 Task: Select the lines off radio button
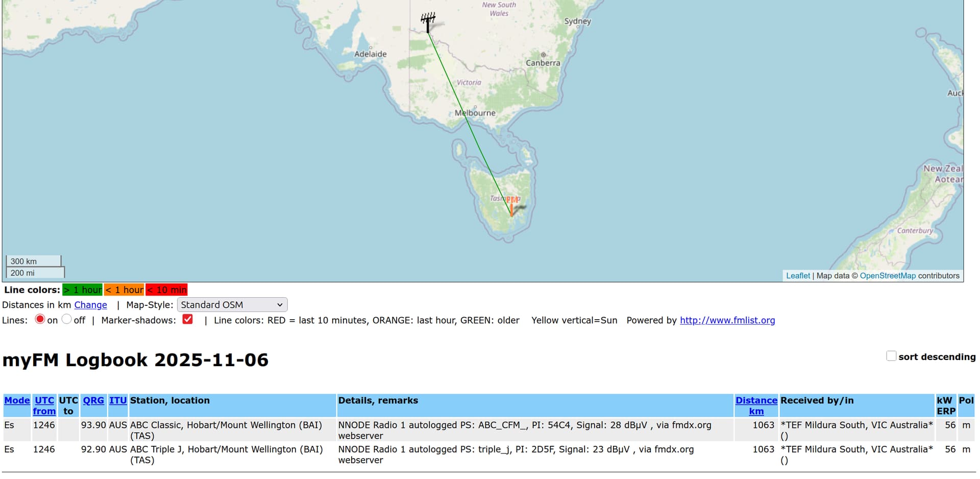coord(66,320)
